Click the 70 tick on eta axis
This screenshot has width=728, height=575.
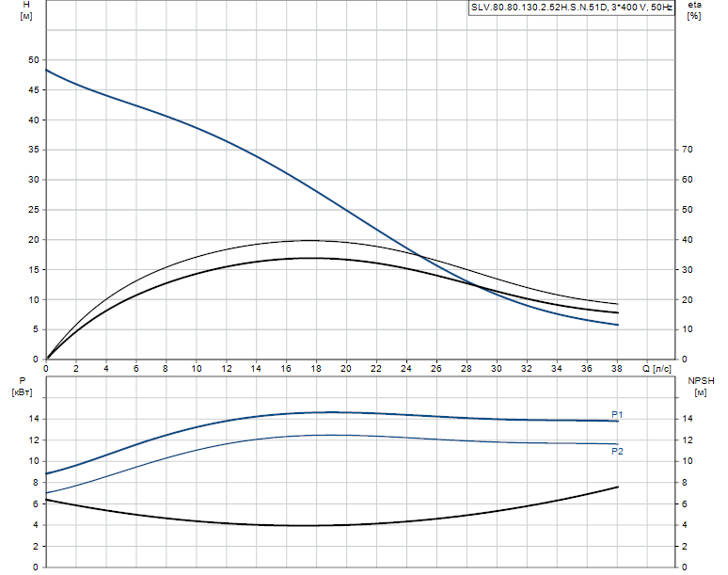coord(688,150)
